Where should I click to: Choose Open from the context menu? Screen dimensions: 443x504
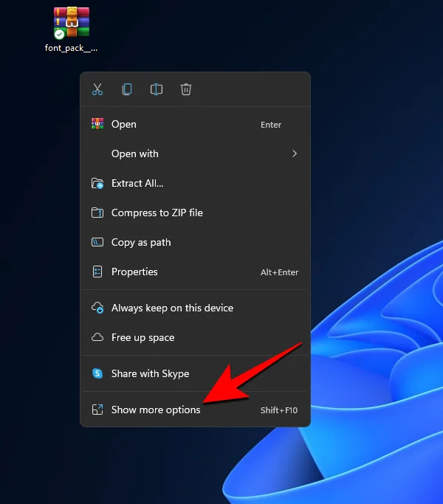[x=195, y=125]
